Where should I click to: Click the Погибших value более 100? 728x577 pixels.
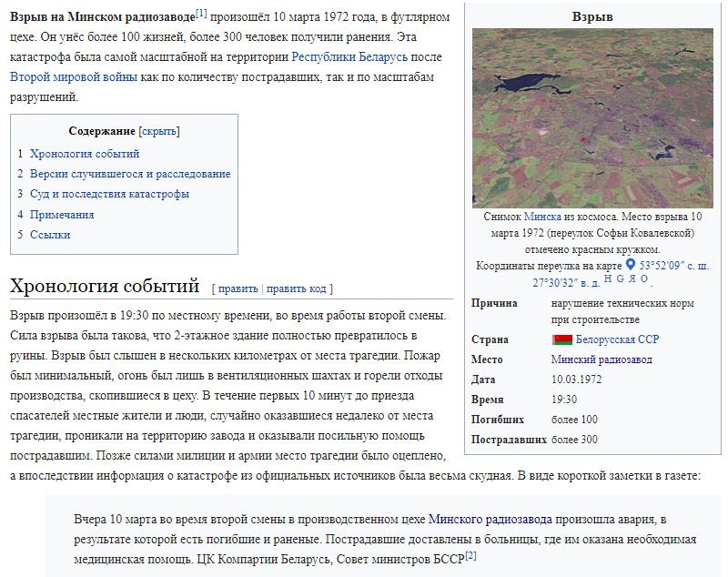point(574,420)
